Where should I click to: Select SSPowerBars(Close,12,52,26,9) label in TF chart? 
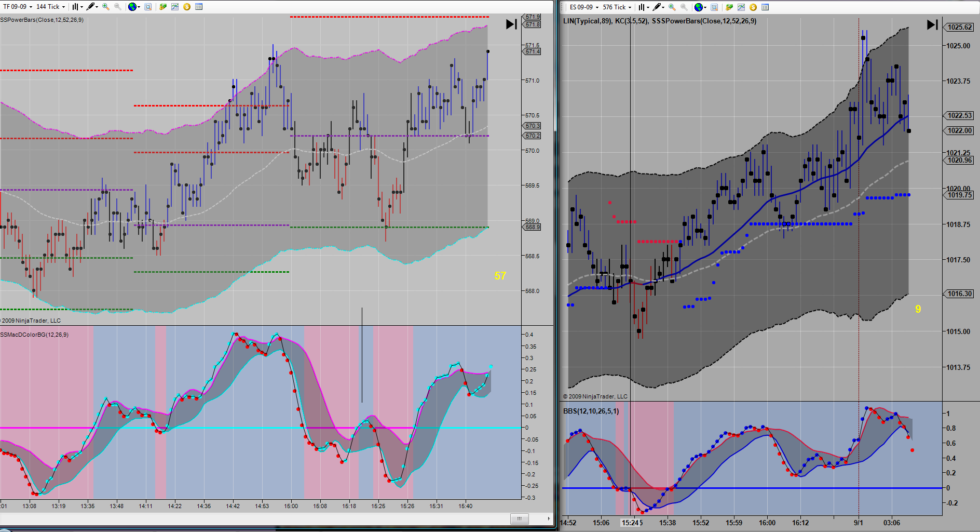tap(42, 20)
